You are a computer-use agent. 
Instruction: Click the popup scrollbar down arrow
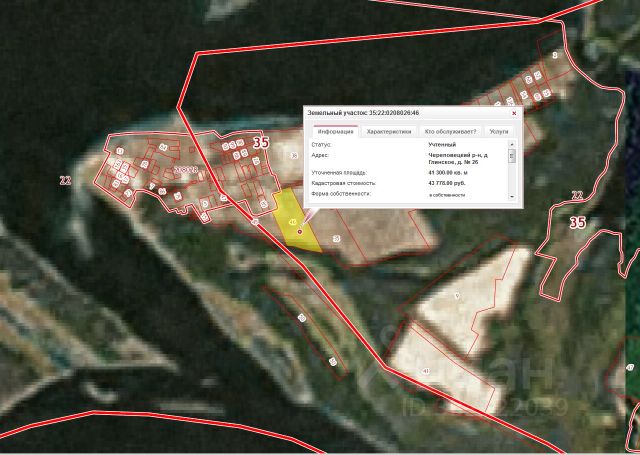512,196
